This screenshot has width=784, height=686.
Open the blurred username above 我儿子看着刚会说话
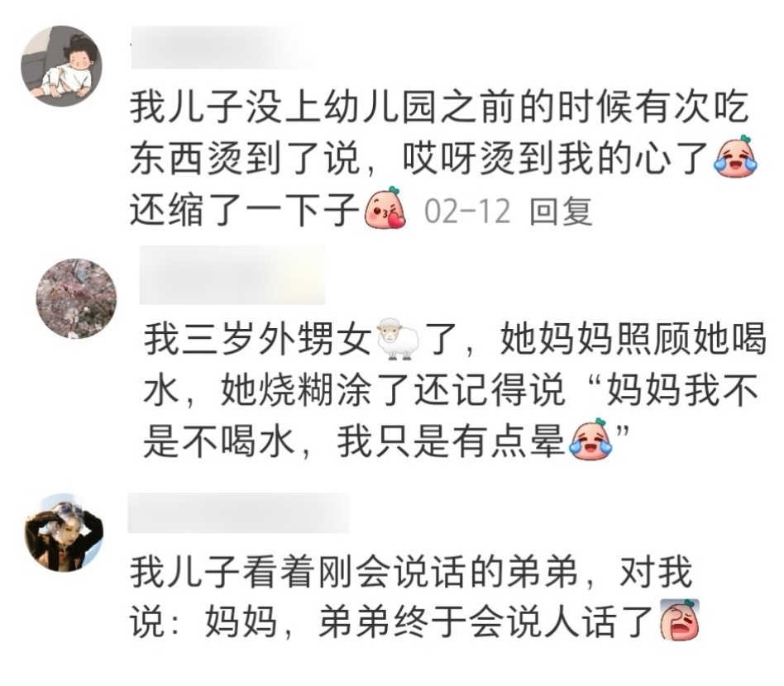[x=238, y=512]
